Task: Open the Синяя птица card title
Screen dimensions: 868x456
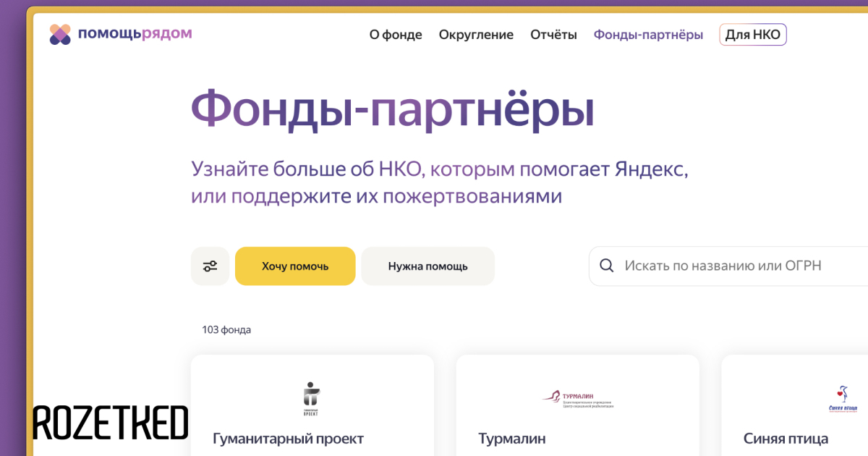Action: (x=786, y=439)
